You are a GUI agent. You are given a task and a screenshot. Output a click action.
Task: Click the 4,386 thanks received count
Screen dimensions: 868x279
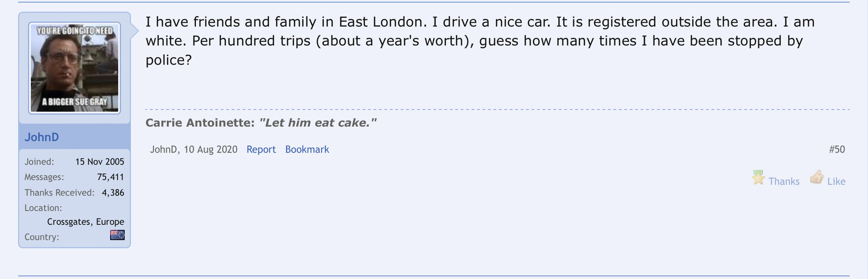113,193
